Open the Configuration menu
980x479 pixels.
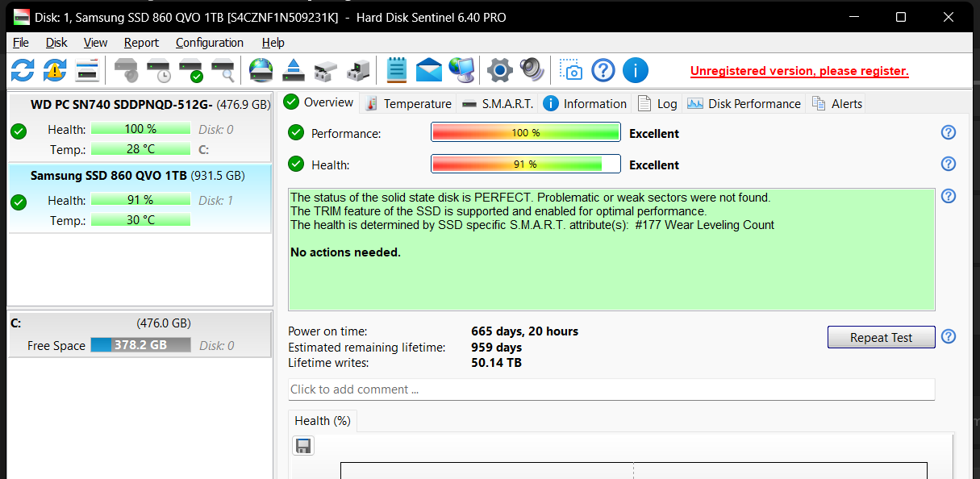coord(210,43)
